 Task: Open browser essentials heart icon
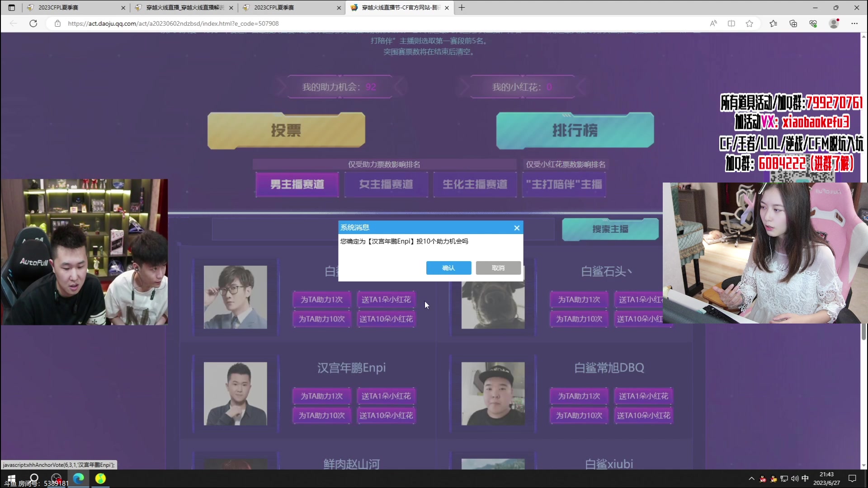813,23
